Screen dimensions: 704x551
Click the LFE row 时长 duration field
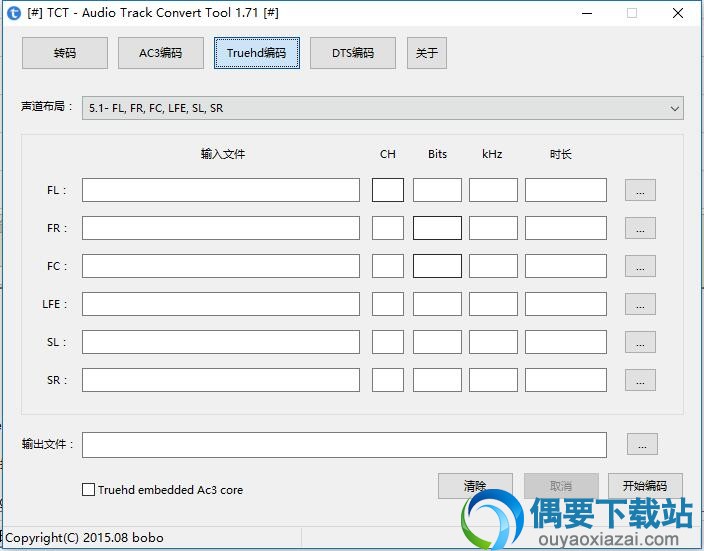[x=566, y=304]
